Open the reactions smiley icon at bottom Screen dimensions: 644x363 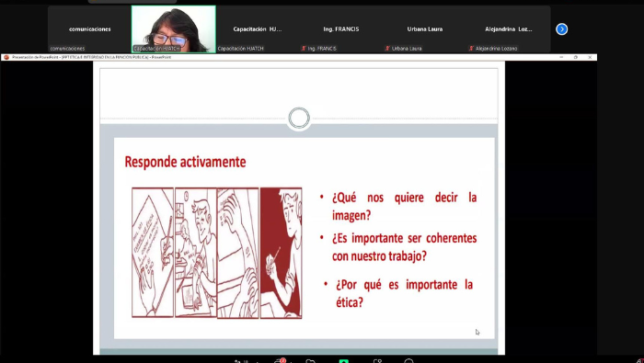pos(408,361)
